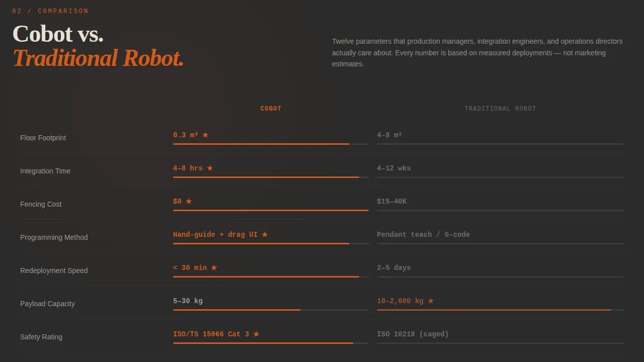The width and height of the screenshot is (644, 362).
Task: Select the COBOT column header
Action: (271, 108)
